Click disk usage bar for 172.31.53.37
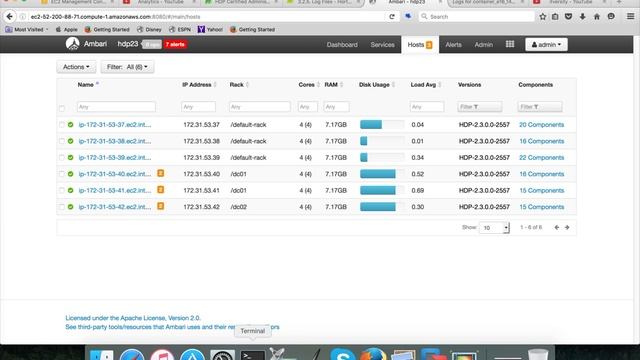 pyautogui.click(x=382, y=124)
